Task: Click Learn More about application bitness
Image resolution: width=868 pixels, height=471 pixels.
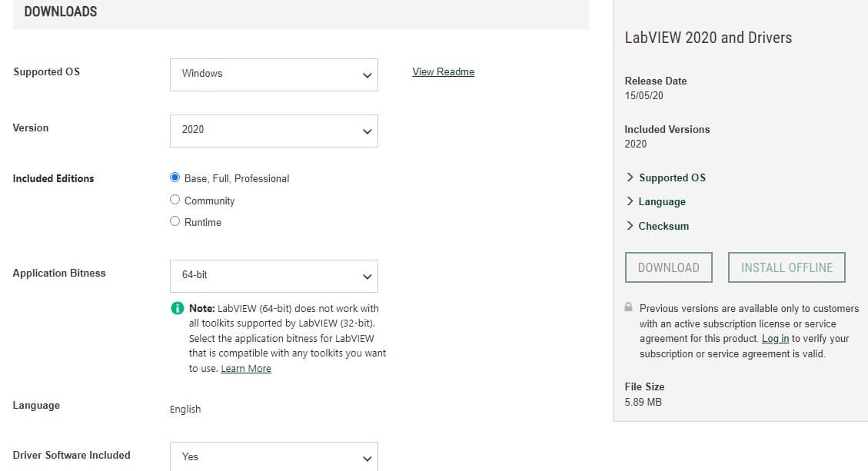Action: [246, 368]
